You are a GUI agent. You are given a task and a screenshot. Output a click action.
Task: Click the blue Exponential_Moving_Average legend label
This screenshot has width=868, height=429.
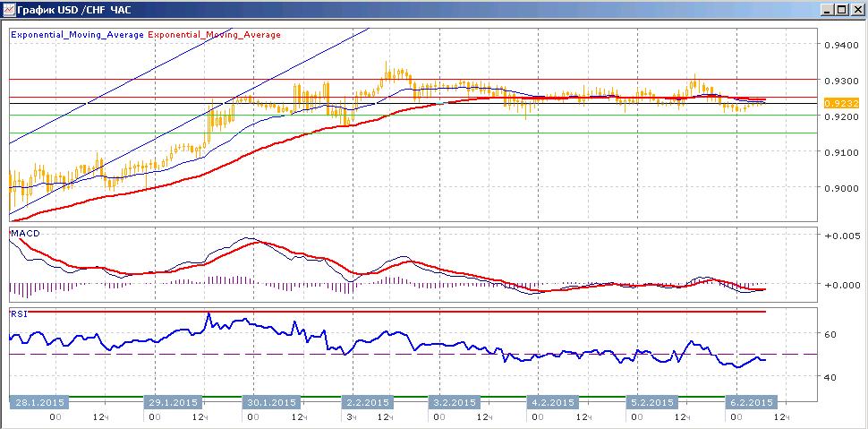click(x=78, y=34)
